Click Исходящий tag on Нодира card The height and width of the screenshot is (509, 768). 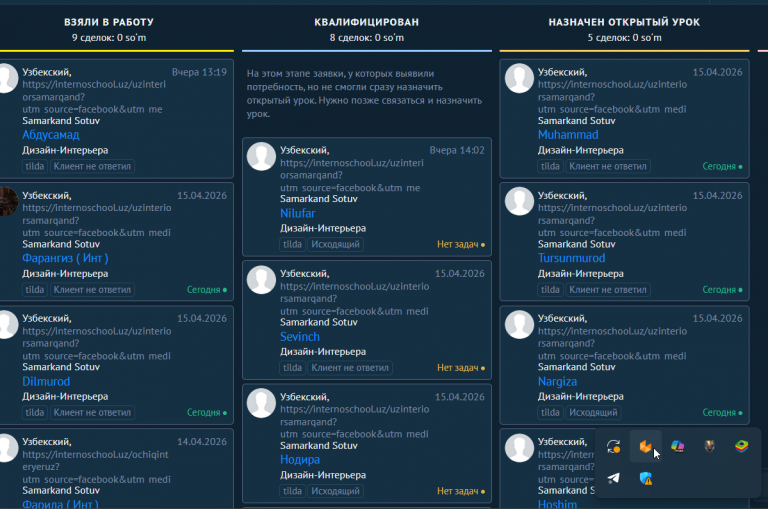[336, 491]
